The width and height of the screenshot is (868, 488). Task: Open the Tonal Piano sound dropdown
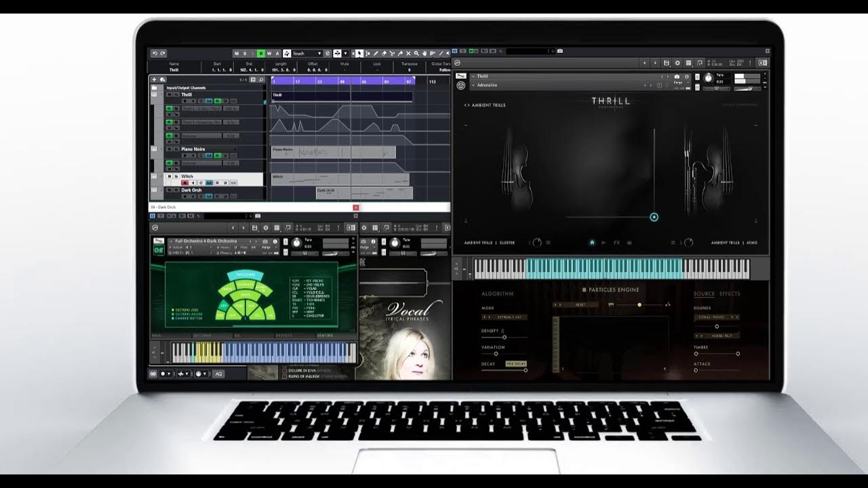click(x=717, y=317)
